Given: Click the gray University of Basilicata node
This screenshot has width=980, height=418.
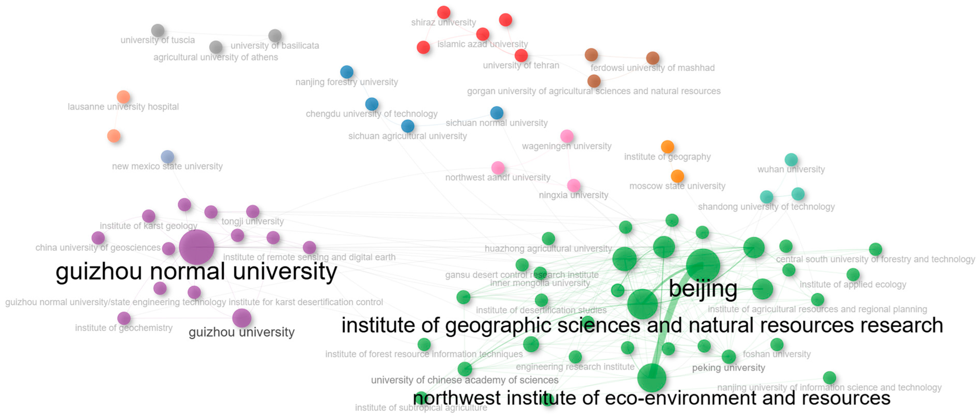Looking at the screenshot, I should pos(275,36).
